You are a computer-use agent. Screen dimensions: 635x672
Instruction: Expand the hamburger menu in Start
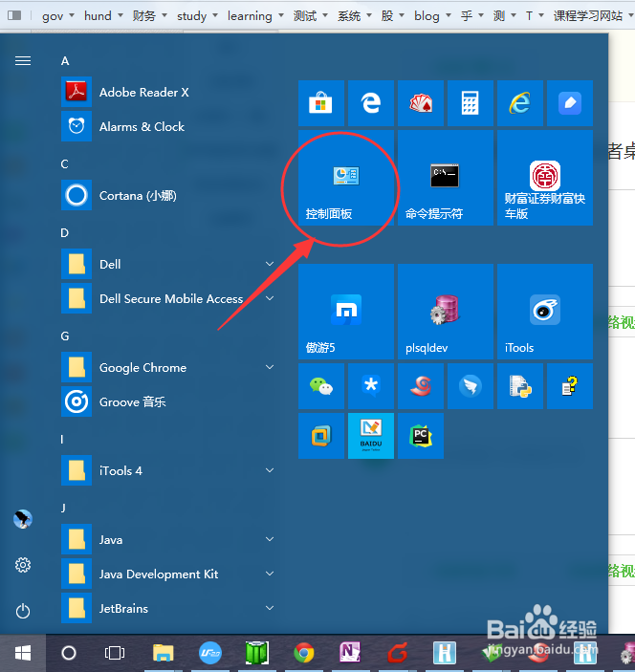click(x=23, y=61)
